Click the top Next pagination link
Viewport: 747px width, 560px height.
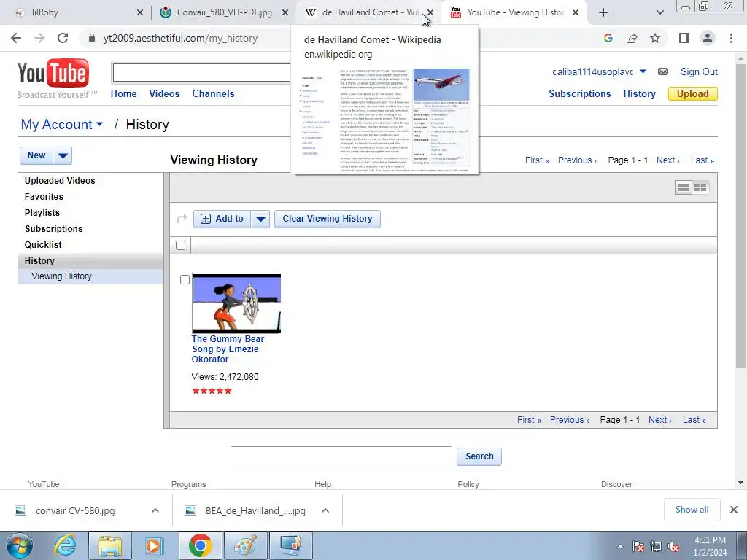[x=668, y=160]
